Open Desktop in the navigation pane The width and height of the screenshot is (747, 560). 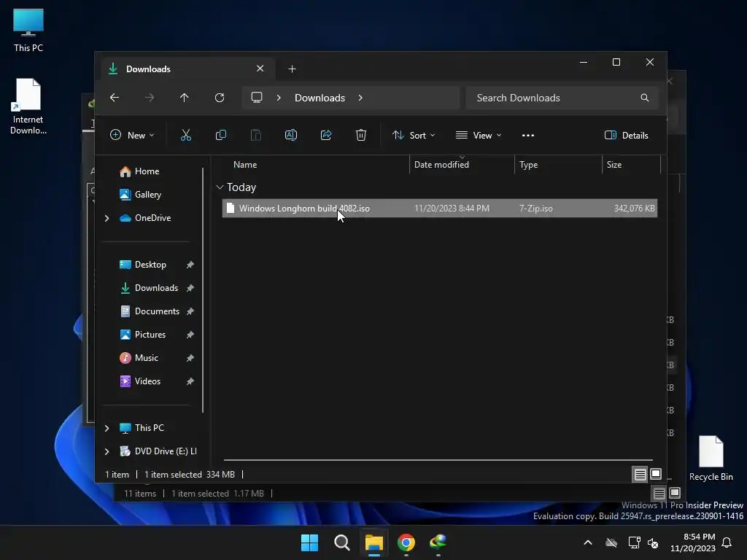coord(150,265)
